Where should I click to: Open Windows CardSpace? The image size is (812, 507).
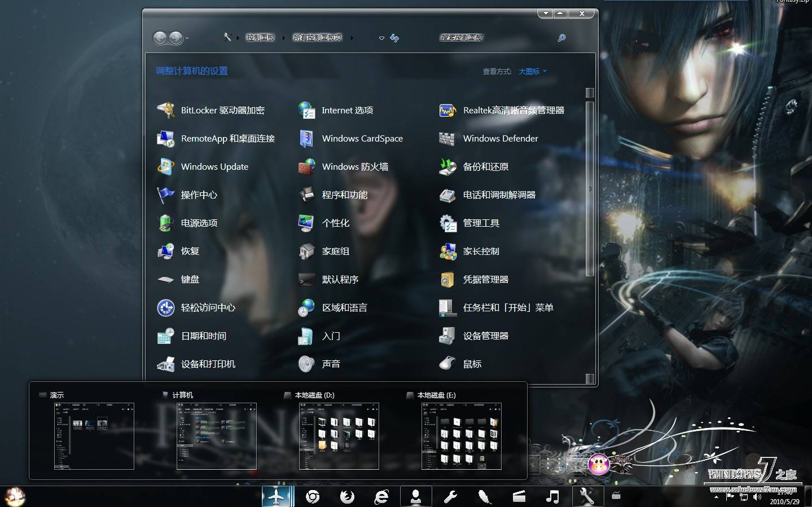click(x=350, y=138)
